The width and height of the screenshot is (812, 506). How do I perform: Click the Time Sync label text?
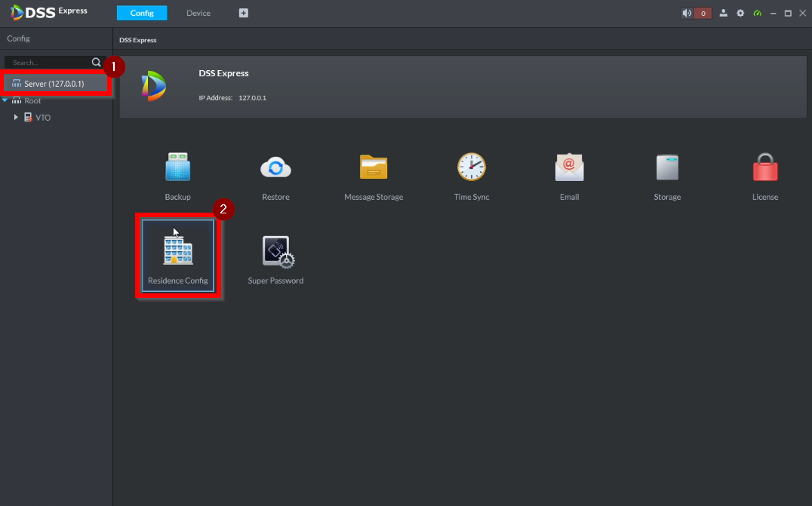(x=471, y=197)
